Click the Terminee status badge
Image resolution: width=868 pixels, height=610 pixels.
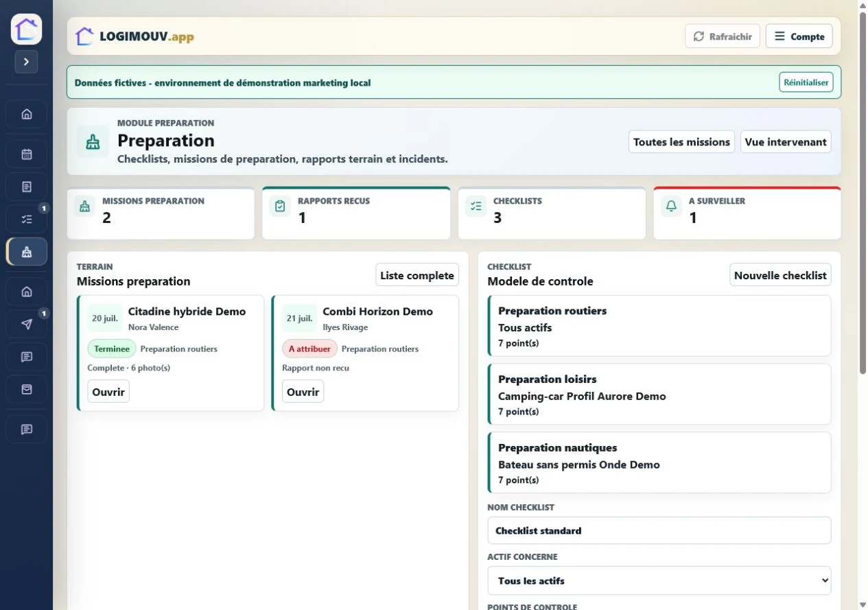point(112,349)
